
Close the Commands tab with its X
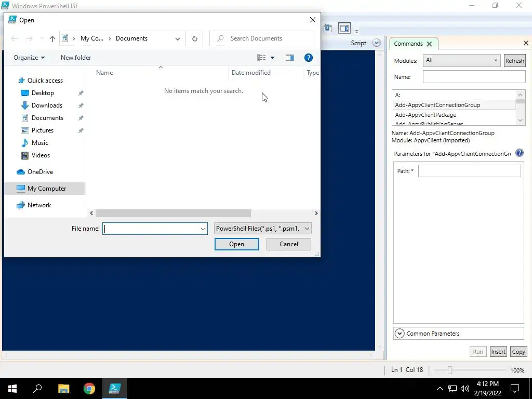[429, 44]
